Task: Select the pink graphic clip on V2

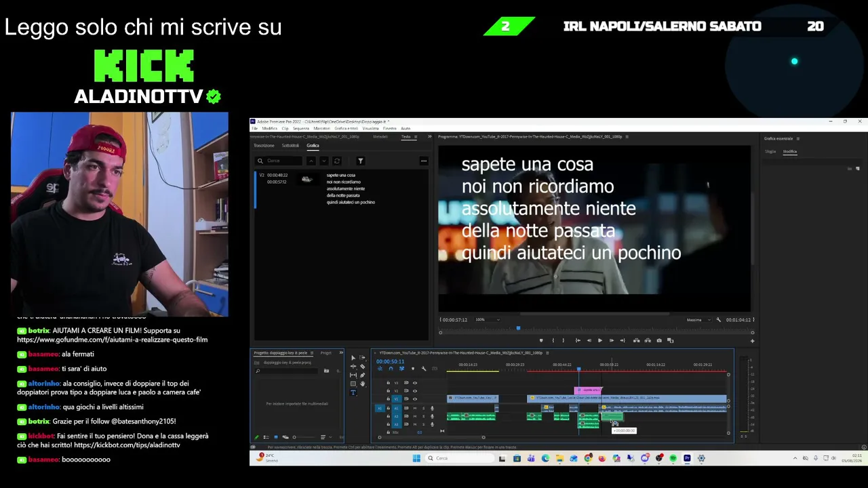Action: (x=588, y=390)
